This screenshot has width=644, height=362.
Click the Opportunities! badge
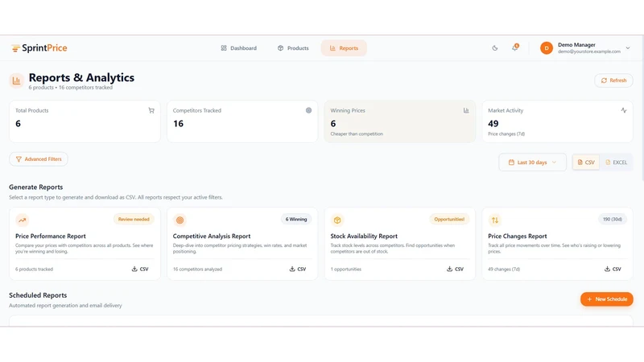click(x=449, y=219)
